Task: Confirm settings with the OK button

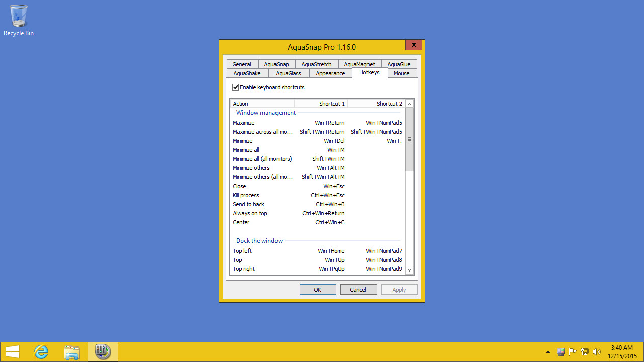Action: 317,289
